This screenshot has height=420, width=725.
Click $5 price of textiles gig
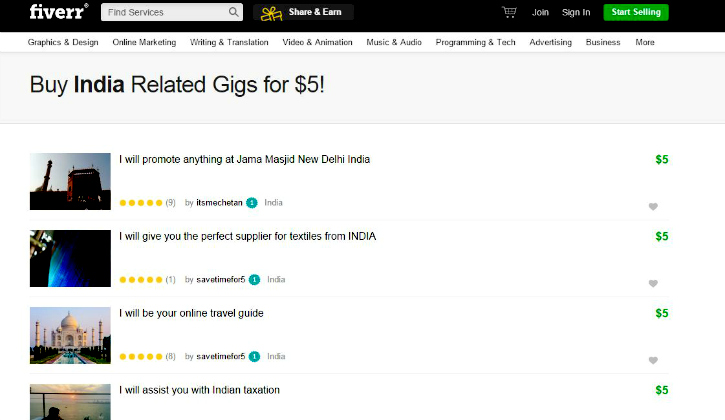point(662,236)
